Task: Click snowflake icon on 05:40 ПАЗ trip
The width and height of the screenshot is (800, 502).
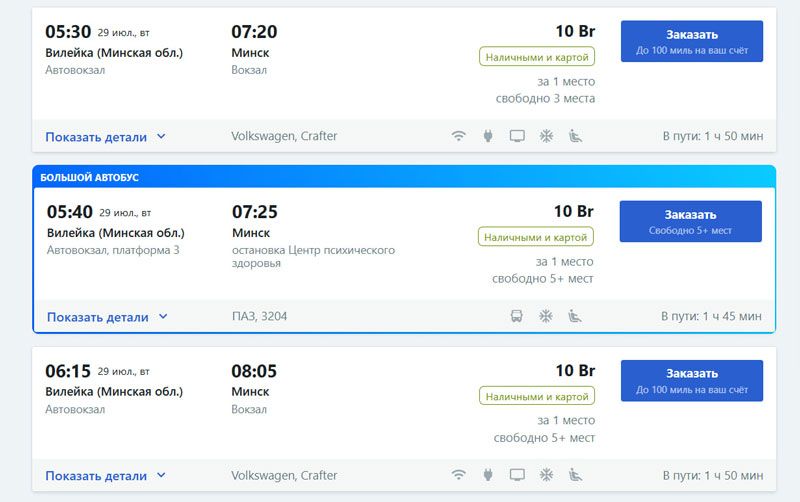Action: tap(546, 316)
